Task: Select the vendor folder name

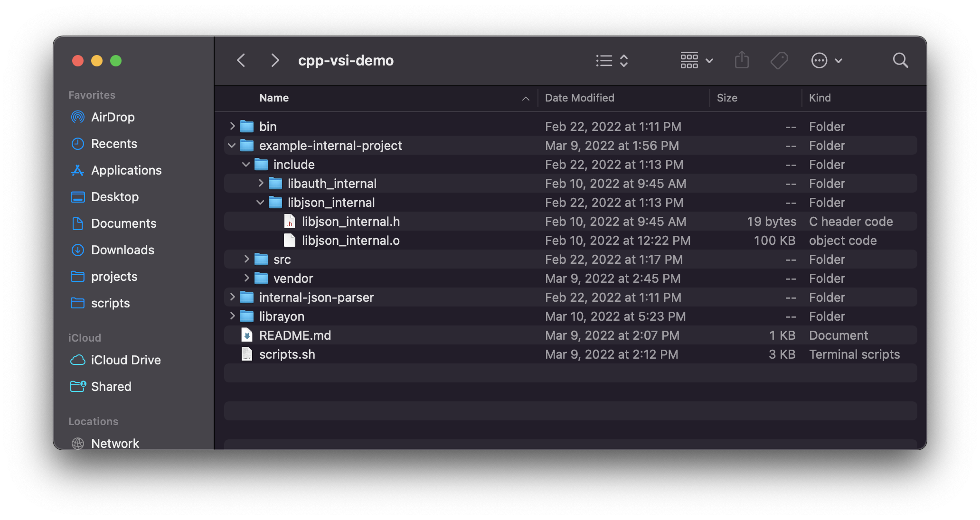Action: click(x=293, y=279)
